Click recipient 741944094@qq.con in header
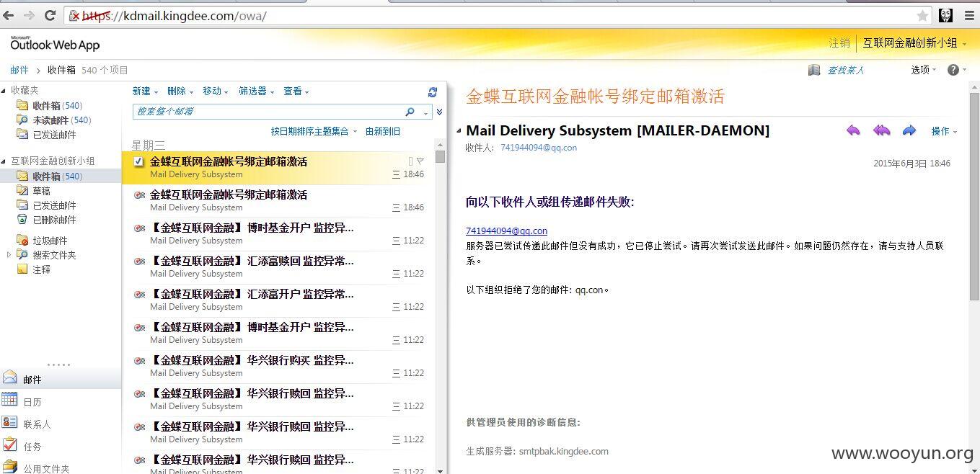Screen dimensions: 980x474 click(539, 148)
